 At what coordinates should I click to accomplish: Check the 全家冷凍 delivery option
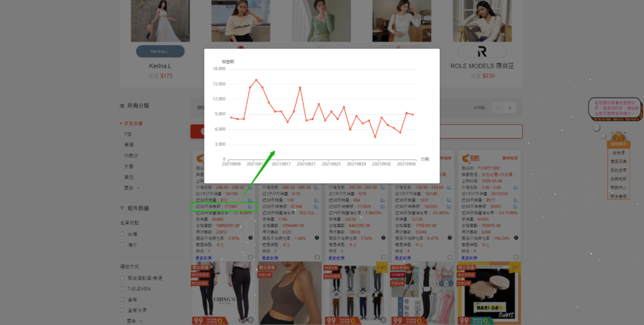[x=122, y=310]
